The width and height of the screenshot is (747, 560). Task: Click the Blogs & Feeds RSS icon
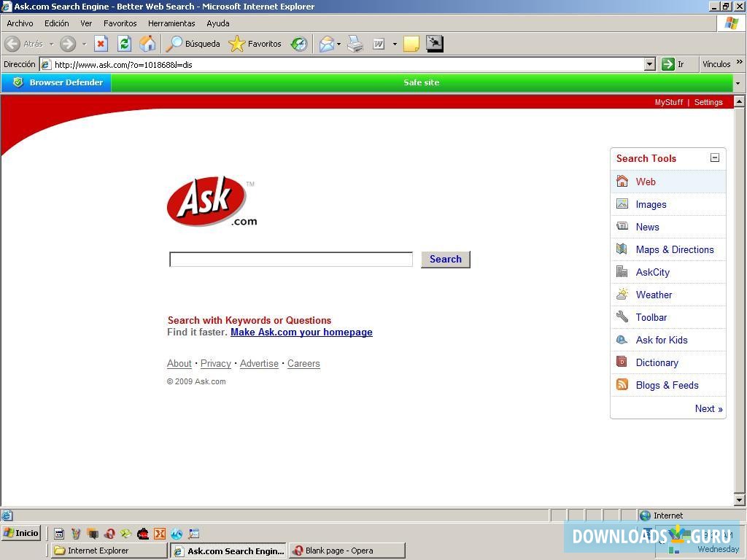tap(622, 384)
